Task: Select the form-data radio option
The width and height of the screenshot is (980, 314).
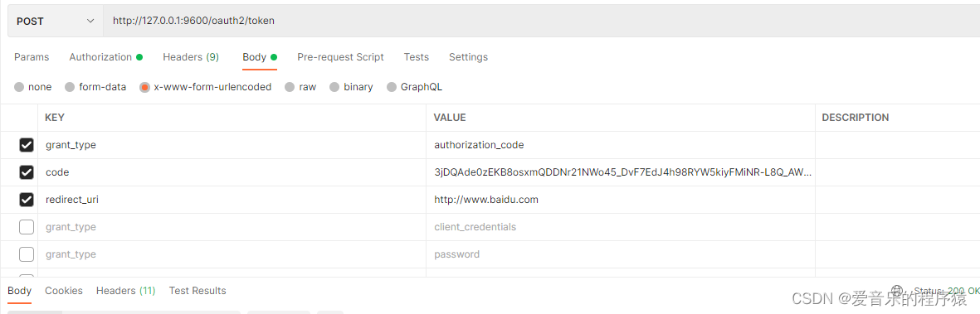Action: pos(95,87)
